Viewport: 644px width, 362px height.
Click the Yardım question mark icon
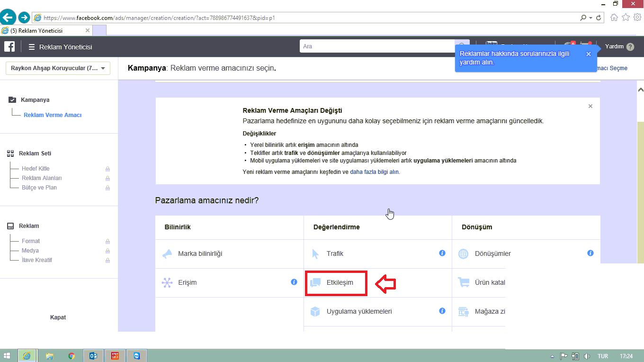pos(630,47)
